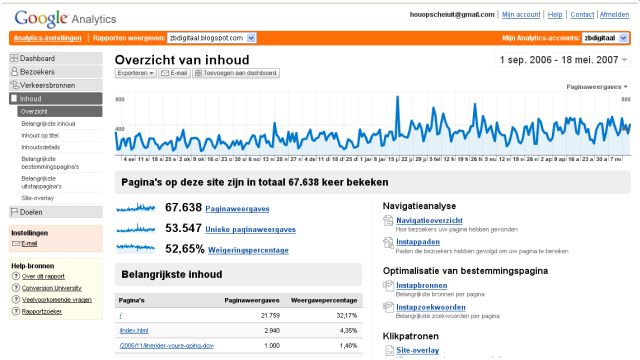Open the date range selector 1 sep. 2006 - 18 mei. 2007
Image resolution: width=640 pixels, height=360 pixels.
coord(563,60)
